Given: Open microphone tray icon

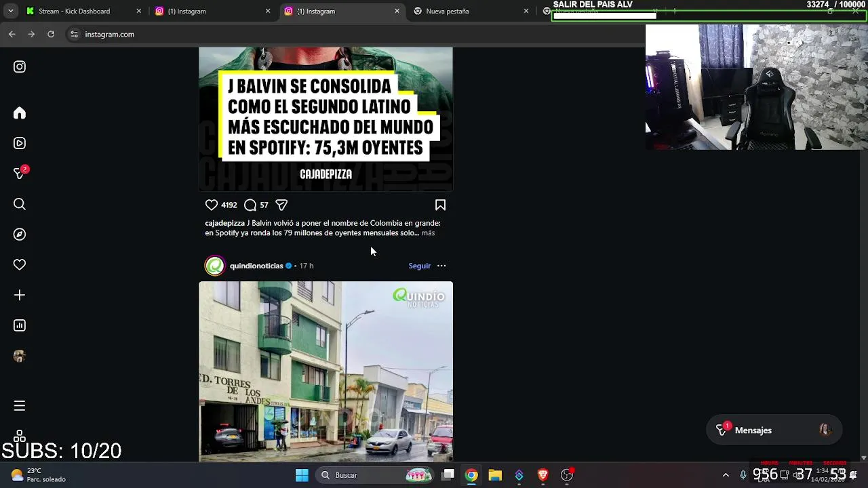Looking at the screenshot, I should pos(743,475).
